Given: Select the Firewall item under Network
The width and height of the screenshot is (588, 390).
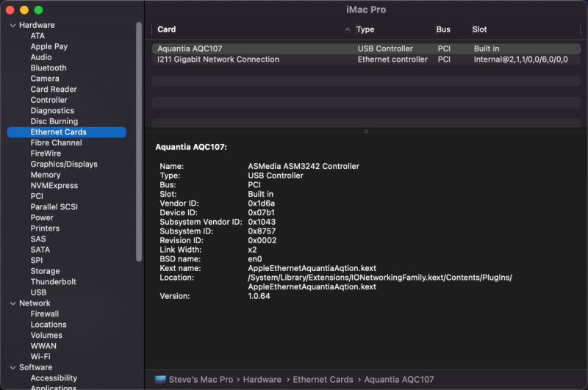Looking at the screenshot, I should click(x=45, y=314).
